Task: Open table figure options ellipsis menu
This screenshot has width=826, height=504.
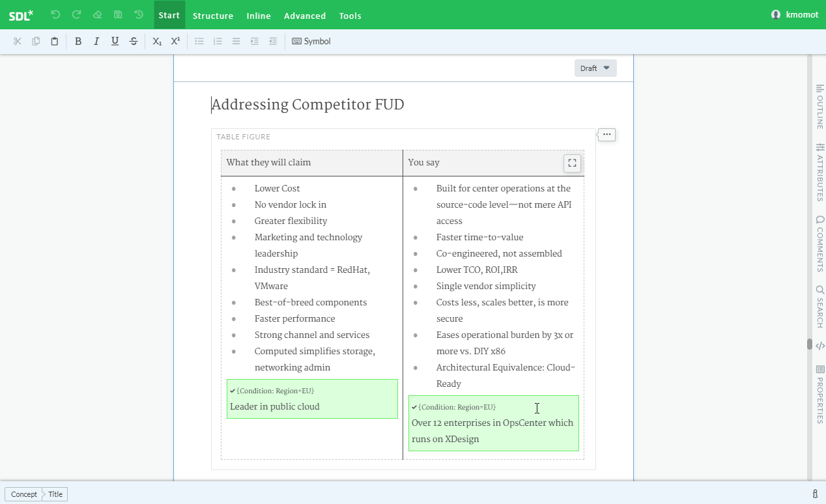Action: [606, 134]
